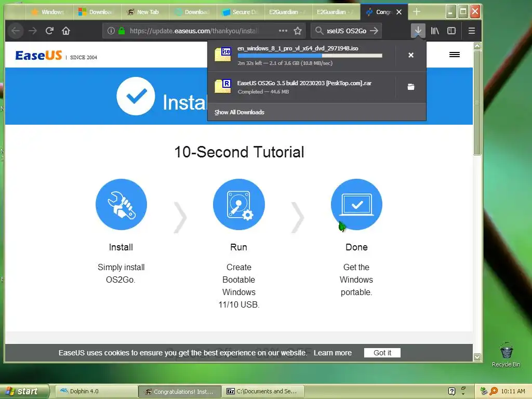Switch to the second E2Guardian tab

[336, 12]
